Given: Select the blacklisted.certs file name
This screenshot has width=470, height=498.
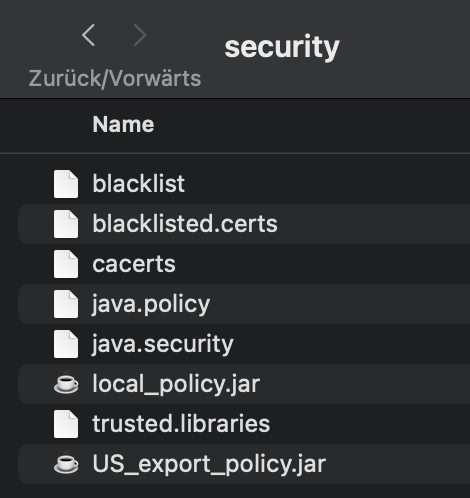Looking at the screenshot, I should pos(185,223).
